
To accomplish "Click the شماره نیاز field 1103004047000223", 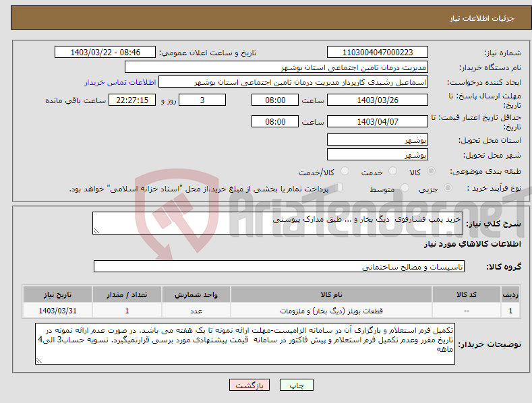I will [378, 53].
